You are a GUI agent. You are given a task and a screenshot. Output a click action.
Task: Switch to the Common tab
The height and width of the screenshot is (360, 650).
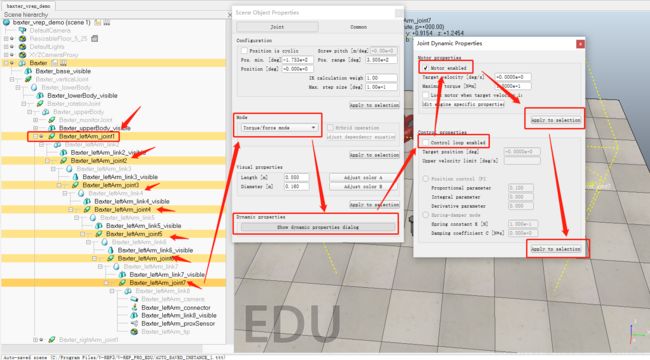click(x=359, y=27)
